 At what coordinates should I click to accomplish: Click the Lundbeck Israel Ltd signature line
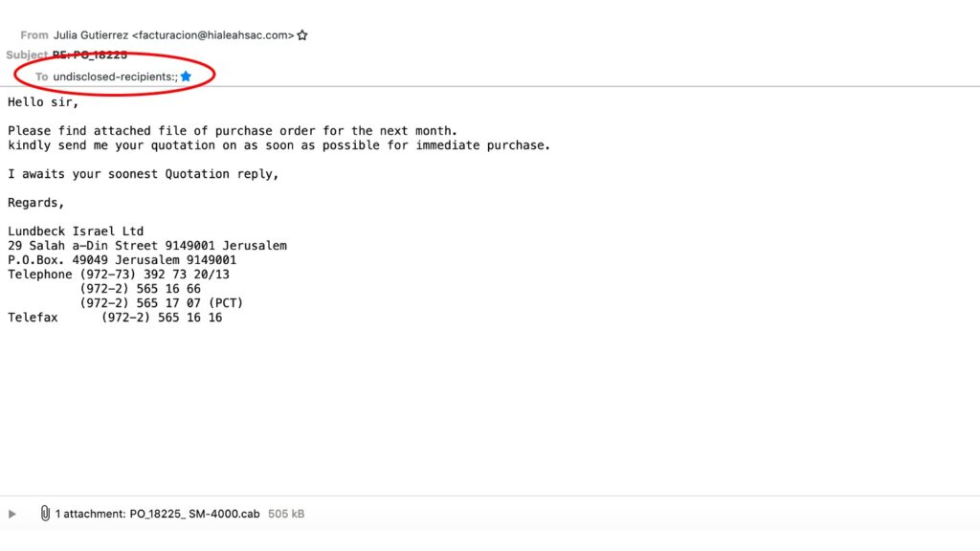coord(76,231)
